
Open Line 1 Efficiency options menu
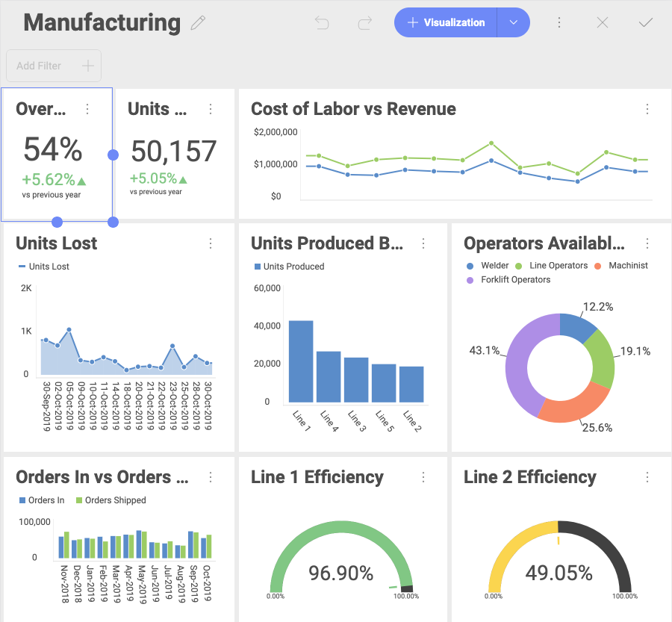423,477
